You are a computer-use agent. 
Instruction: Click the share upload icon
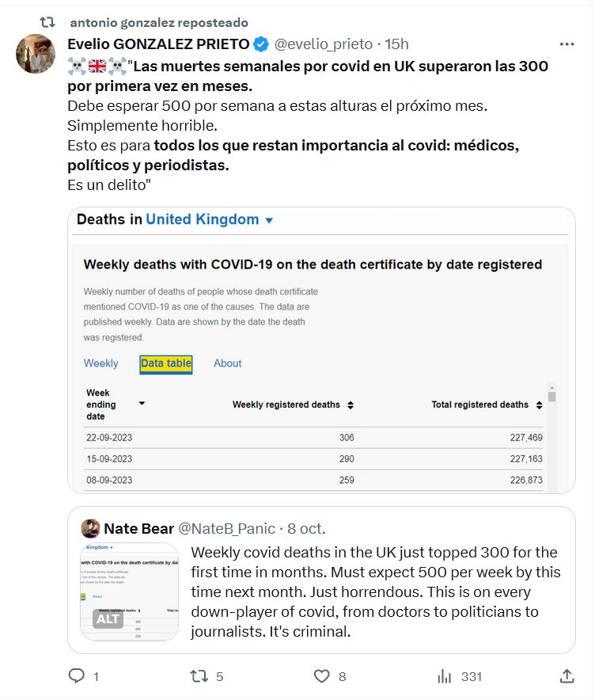pyautogui.click(x=567, y=676)
